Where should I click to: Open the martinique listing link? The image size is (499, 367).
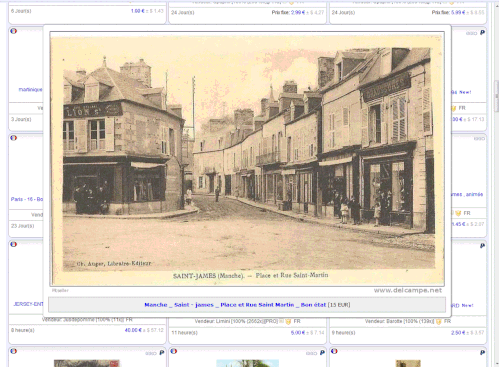pos(30,89)
